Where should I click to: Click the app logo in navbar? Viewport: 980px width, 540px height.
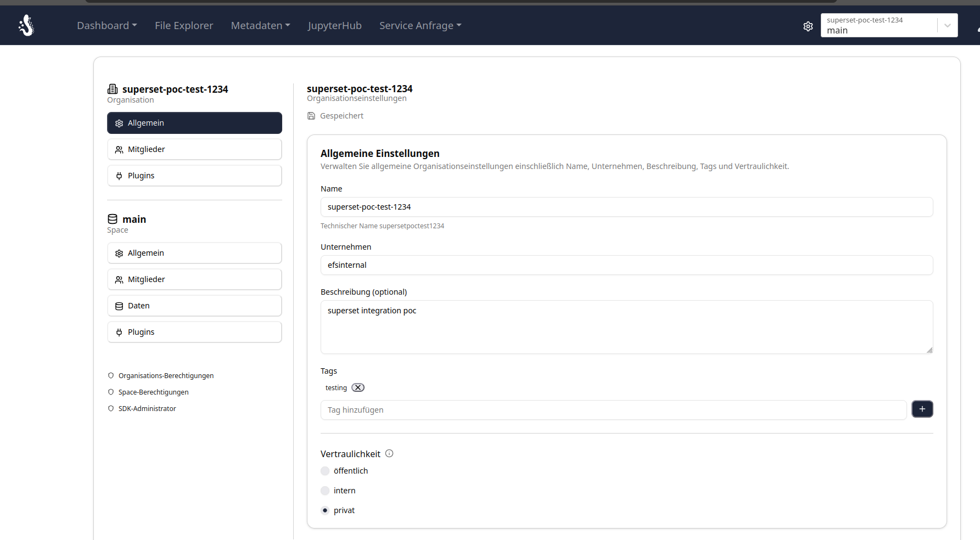(26, 25)
